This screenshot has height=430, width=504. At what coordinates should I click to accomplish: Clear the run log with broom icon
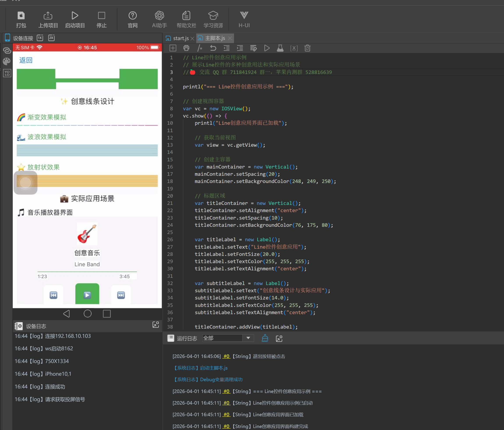point(265,338)
